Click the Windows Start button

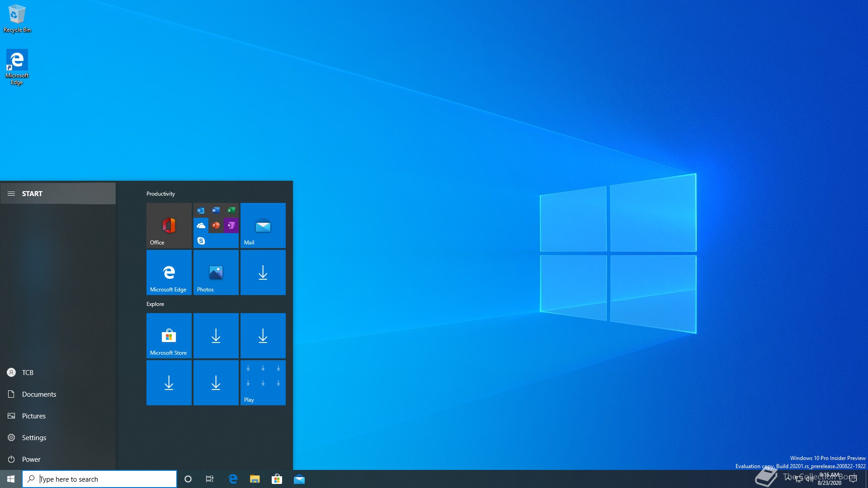11,479
